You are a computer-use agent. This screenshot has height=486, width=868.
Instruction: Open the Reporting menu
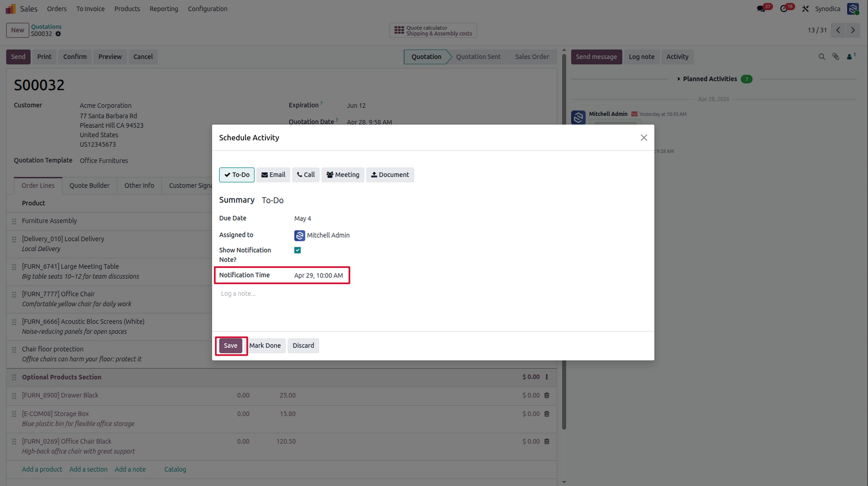point(163,9)
